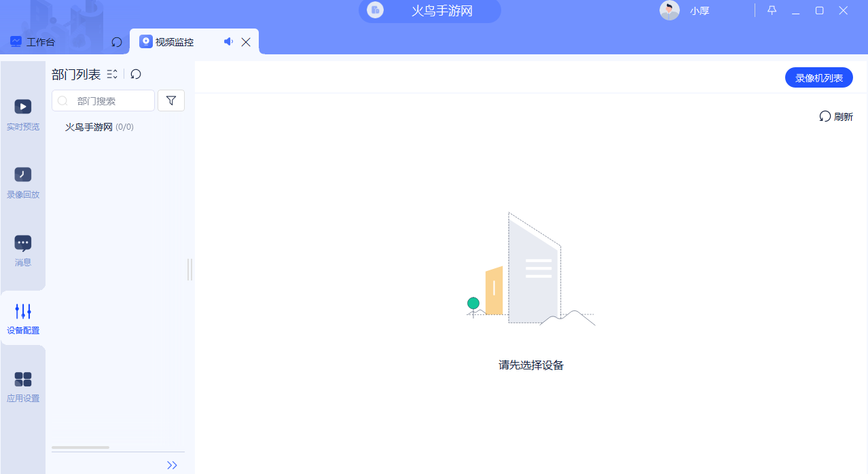This screenshot has width=868, height=474.
Task: Close the 视频监控 tab
Action: coord(246,42)
